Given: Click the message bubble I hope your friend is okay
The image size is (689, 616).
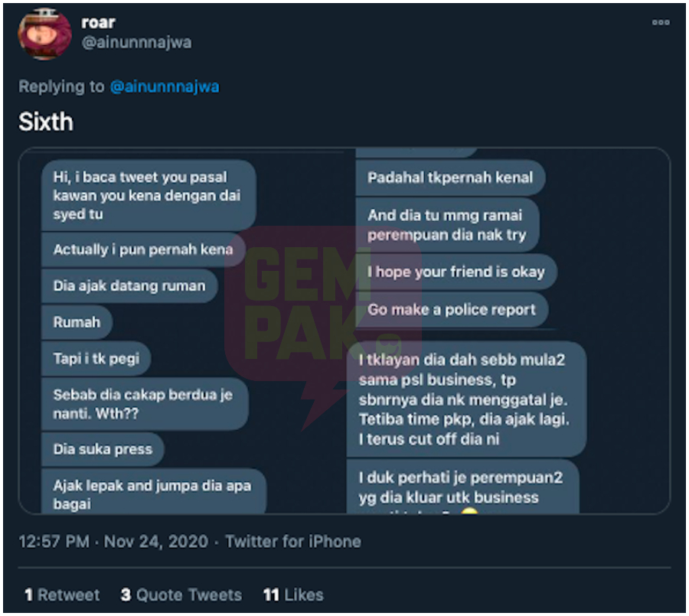Looking at the screenshot, I should [x=456, y=272].
